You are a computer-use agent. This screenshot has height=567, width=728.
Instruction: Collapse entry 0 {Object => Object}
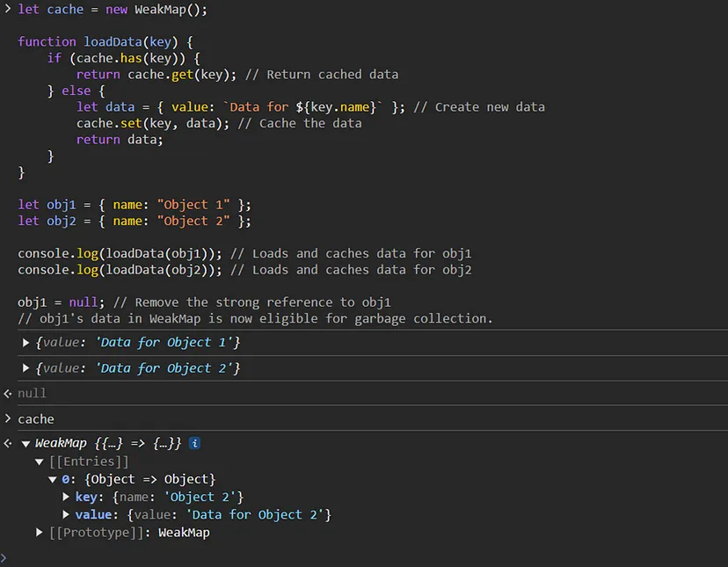coord(53,479)
